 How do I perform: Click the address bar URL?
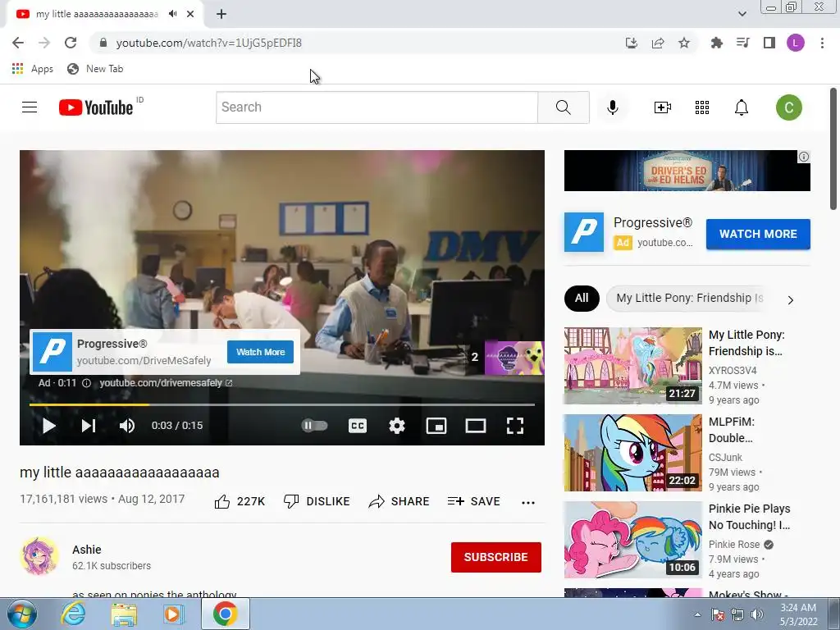tap(209, 43)
